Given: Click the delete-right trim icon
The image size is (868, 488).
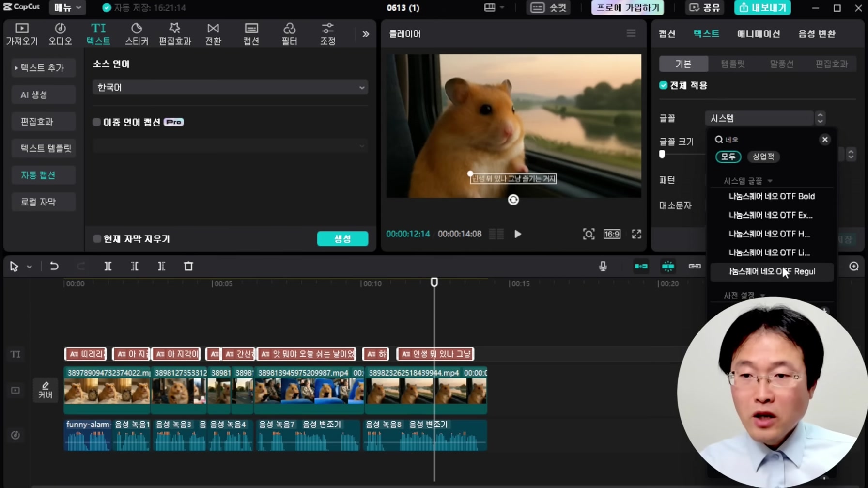Looking at the screenshot, I should pos(161,266).
